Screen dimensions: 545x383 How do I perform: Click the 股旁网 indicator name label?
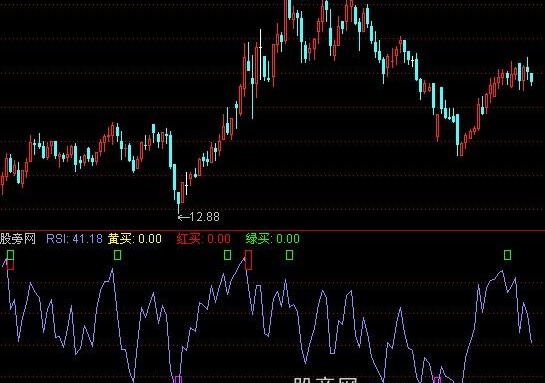tap(18, 239)
